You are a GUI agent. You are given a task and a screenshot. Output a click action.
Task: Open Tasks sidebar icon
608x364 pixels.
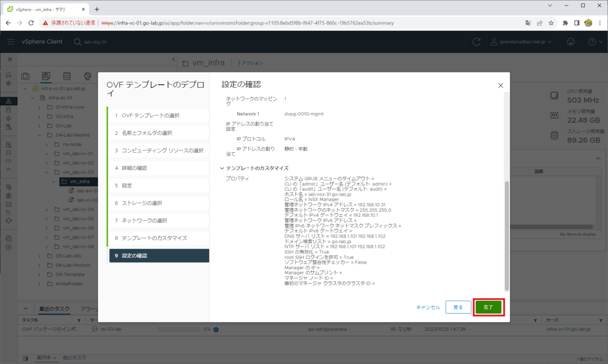tap(9, 195)
